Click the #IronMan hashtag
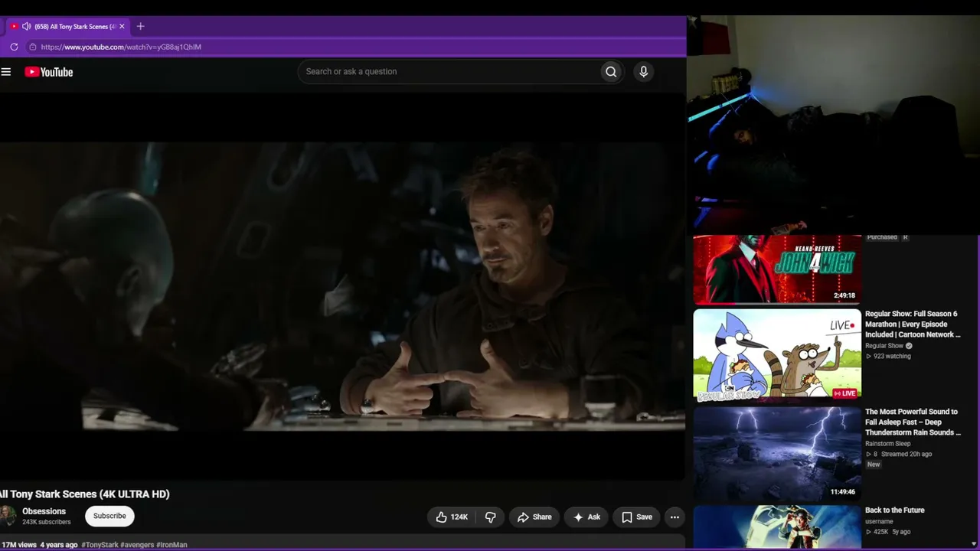The height and width of the screenshot is (551, 980). pyautogui.click(x=171, y=545)
